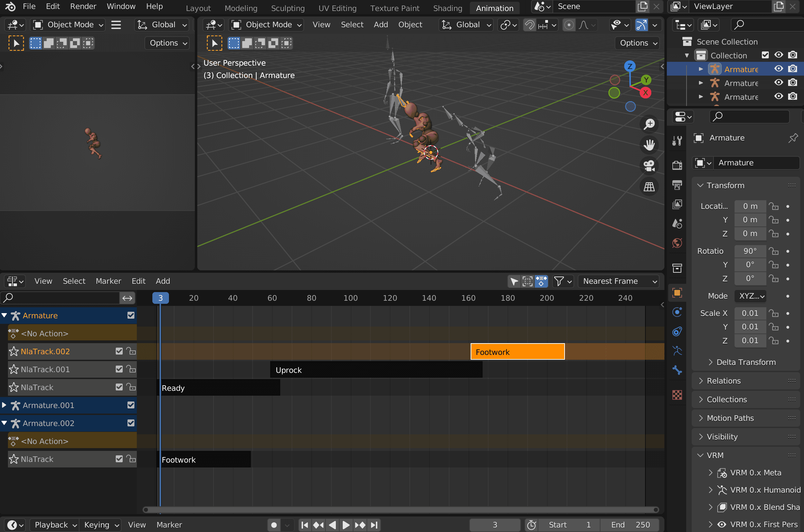Lock the NlaTrack.001 track
This screenshot has height=532, width=804.
tap(131, 369)
